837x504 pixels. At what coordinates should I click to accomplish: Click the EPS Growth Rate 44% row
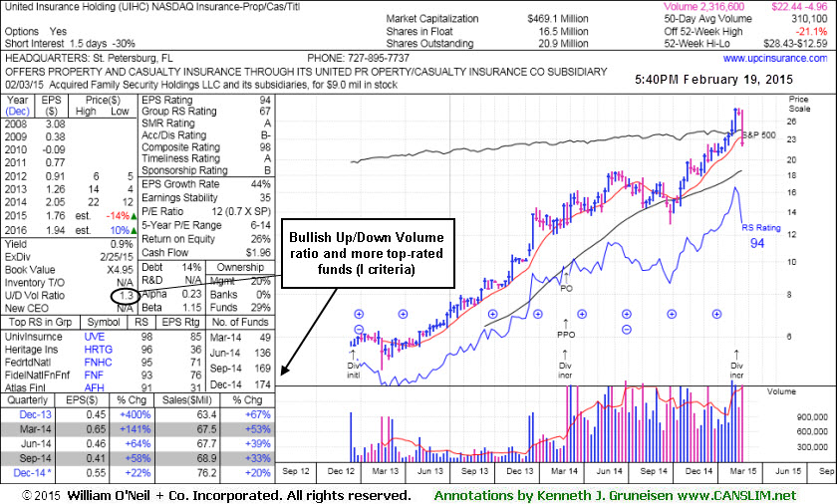coord(206,184)
